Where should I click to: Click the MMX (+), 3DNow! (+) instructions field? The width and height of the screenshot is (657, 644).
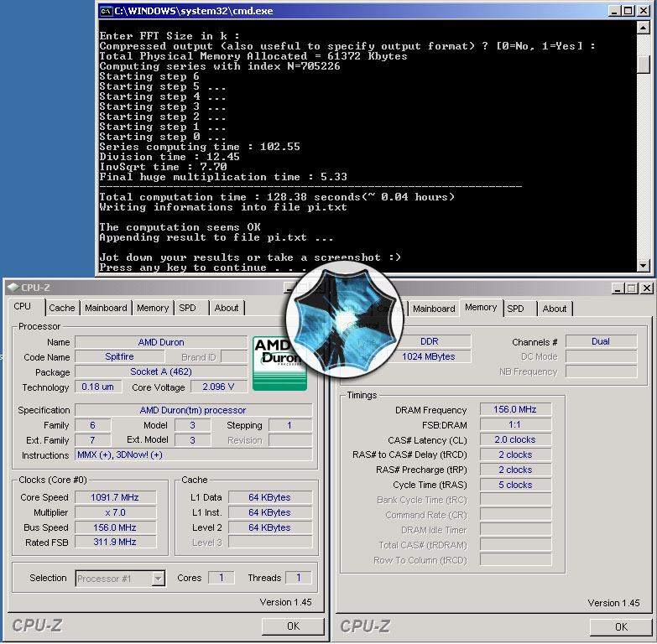point(194,454)
